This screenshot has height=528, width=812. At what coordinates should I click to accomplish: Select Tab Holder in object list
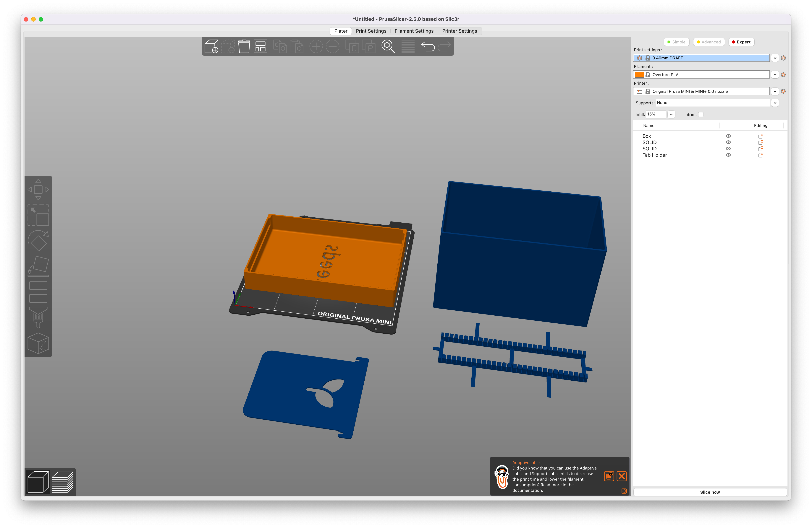[654, 155]
